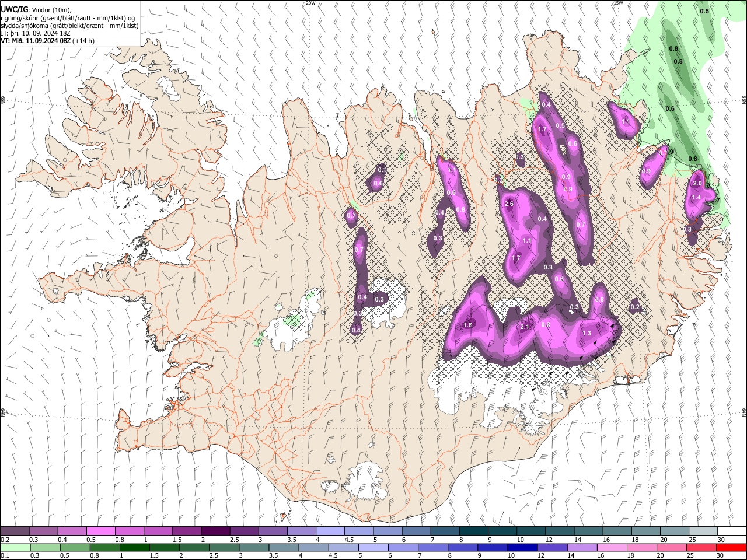
Task: Click the '15W' longitude label at top
Action: click(x=618, y=3)
